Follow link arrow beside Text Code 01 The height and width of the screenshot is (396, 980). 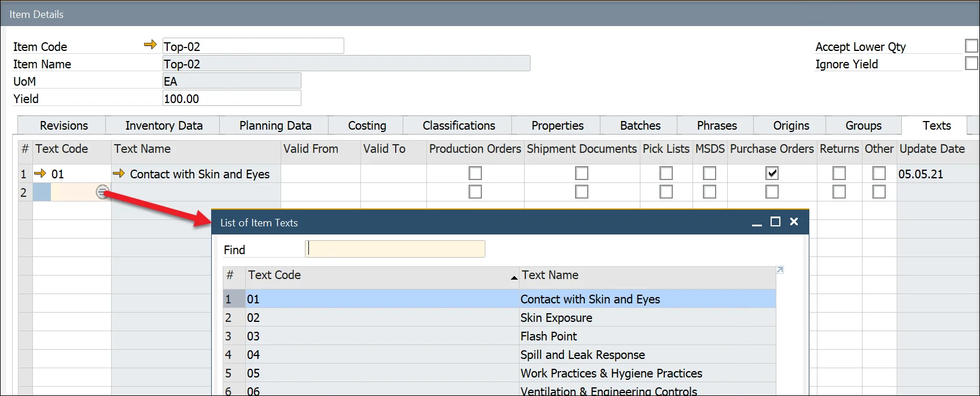tap(40, 173)
